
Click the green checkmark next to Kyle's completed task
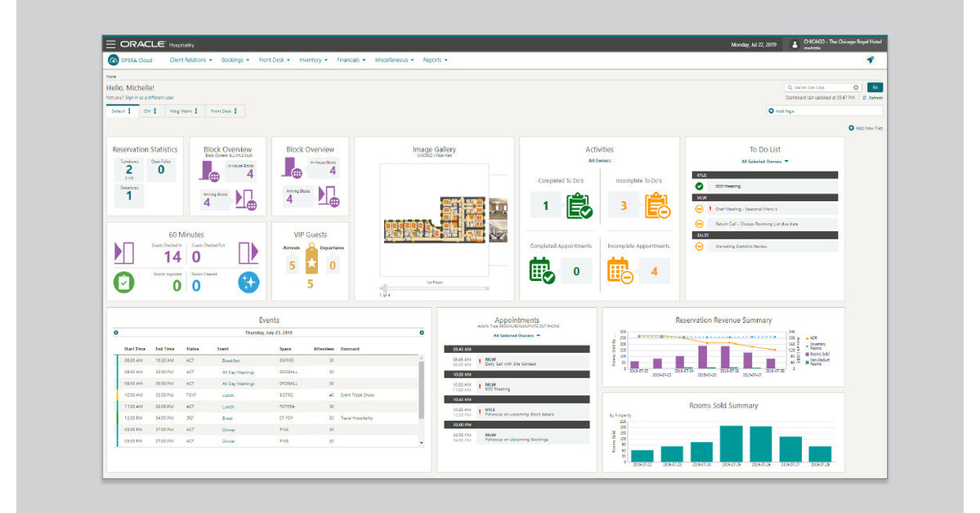click(699, 186)
